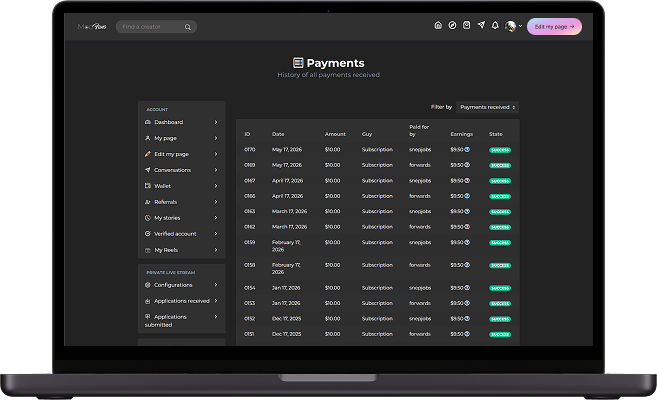657x401 pixels.
Task: Expand the My stories chevron
Action: point(216,218)
